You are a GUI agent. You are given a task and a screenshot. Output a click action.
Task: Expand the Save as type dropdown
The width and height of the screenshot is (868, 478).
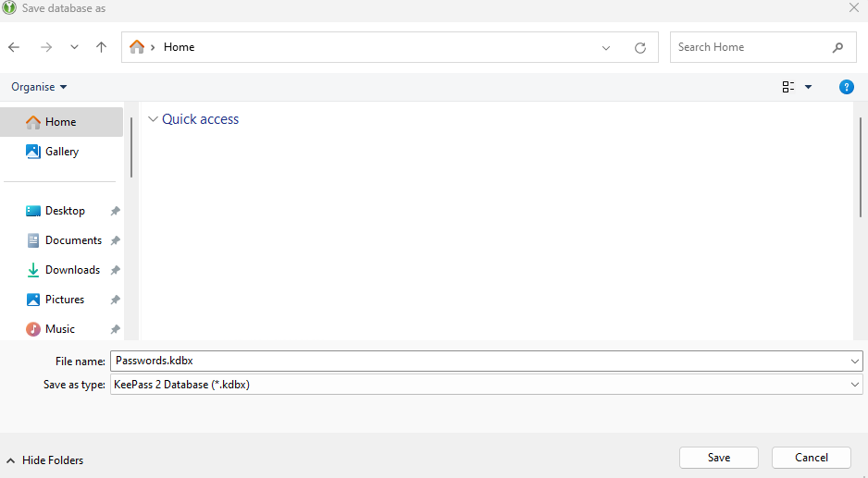pos(854,385)
